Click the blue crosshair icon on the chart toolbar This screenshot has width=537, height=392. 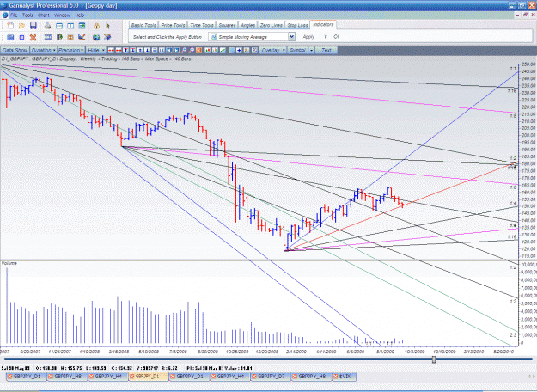239,51
